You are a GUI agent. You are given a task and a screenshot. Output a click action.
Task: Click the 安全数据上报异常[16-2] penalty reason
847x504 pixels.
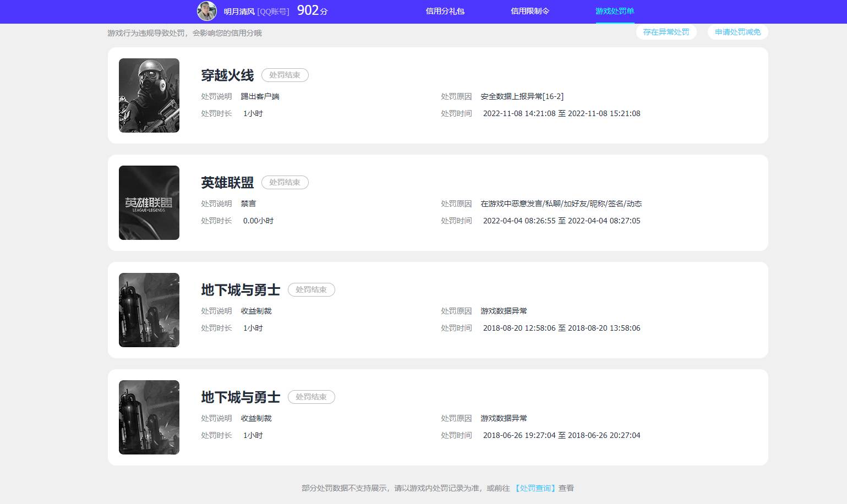pos(522,96)
